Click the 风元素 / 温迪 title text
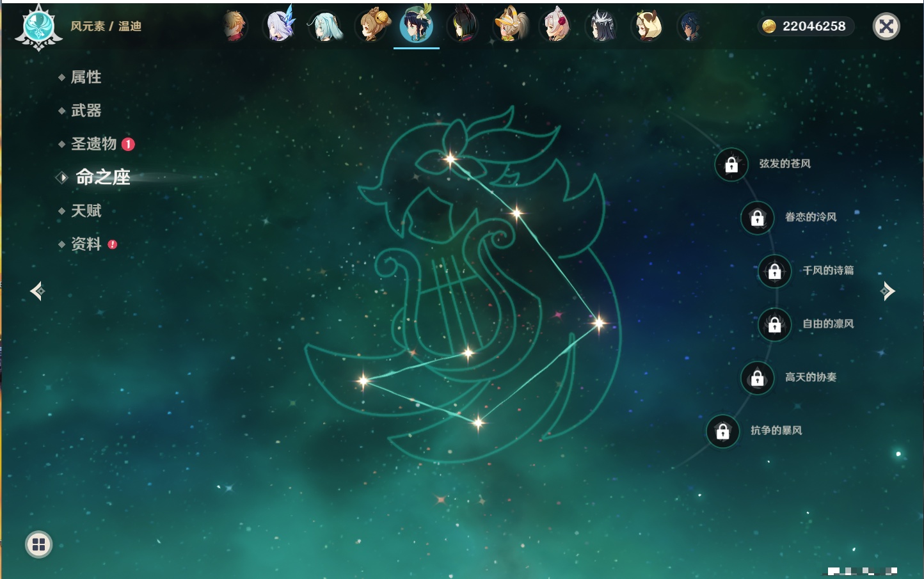924x579 pixels. [x=106, y=26]
